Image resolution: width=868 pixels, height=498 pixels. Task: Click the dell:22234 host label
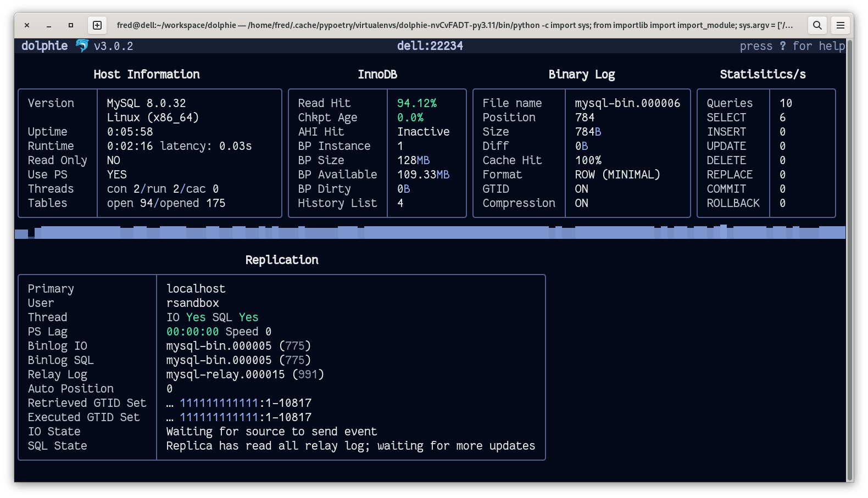pyautogui.click(x=430, y=46)
